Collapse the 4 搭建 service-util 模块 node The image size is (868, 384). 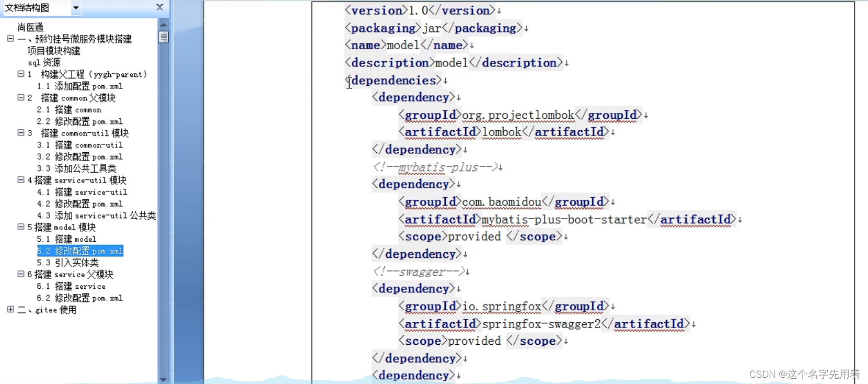pos(21,180)
